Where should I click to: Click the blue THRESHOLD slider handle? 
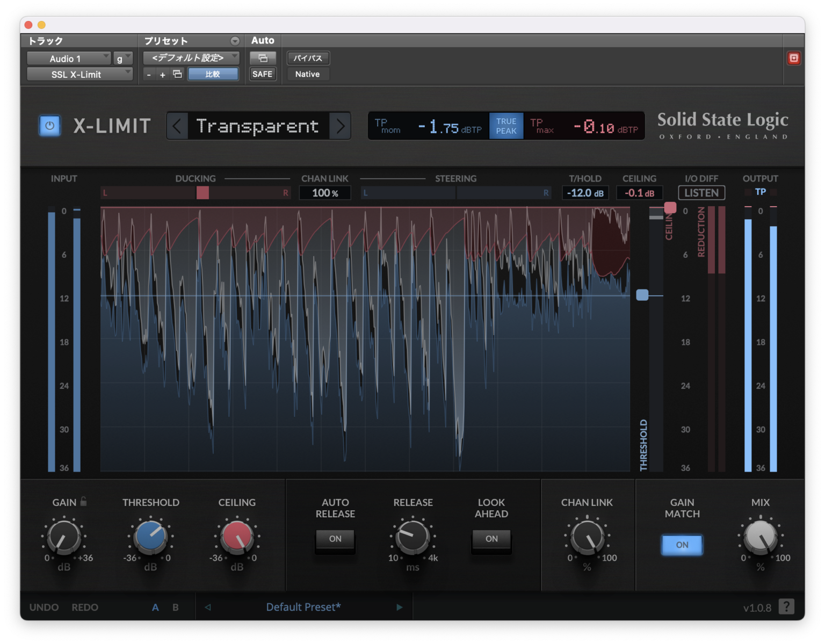(x=642, y=295)
